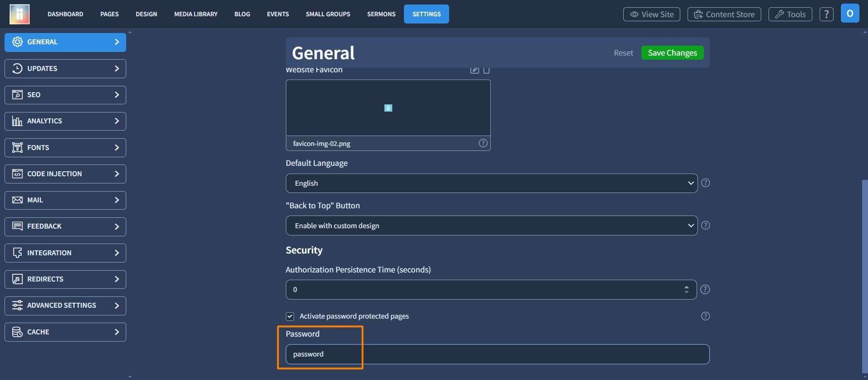Click the Save Changes button

(672, 53)
